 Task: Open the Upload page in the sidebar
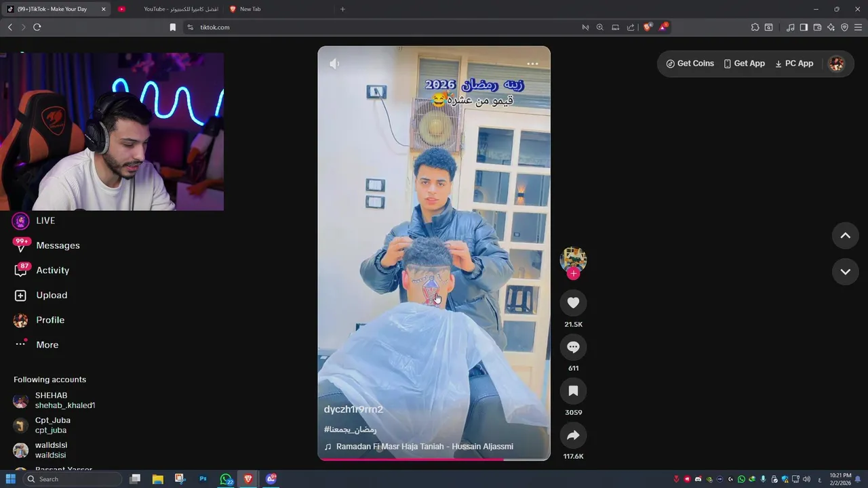(x=41, y=296)
